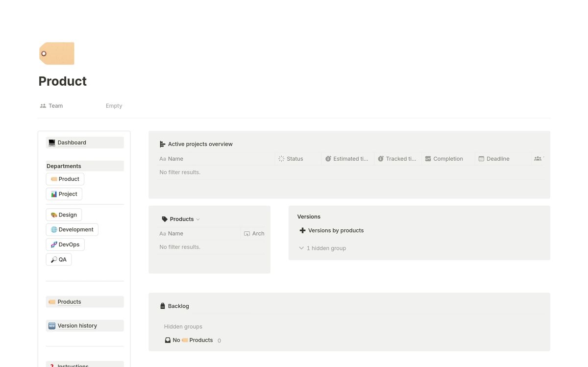Click the Backlog view icon
588x367 pixels.
[163, 306]
